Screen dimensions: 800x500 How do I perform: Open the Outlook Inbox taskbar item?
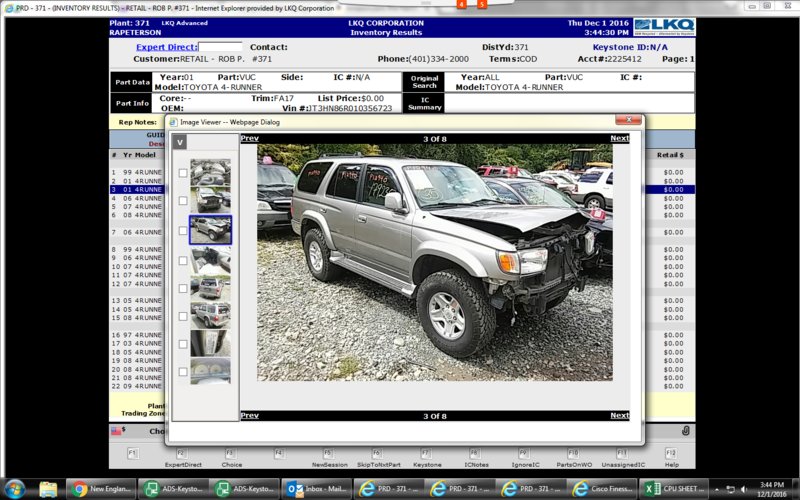tap(317, 489)
